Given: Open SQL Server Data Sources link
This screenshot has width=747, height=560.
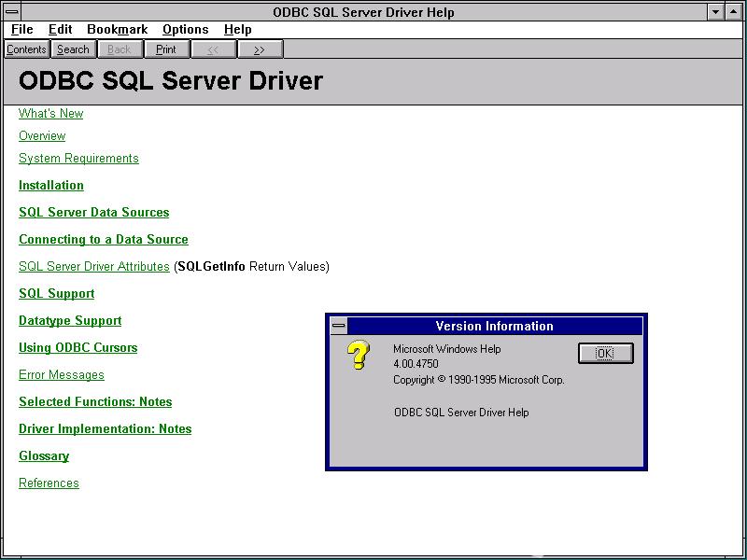Looking at the screenshot, I should pos(94,213).
